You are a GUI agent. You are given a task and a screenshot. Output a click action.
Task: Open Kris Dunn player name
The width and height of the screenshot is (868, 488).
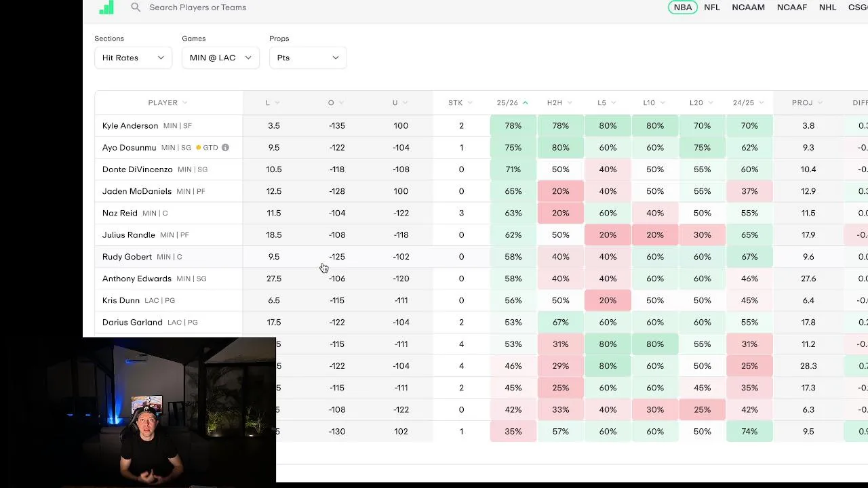click(121, 300)
